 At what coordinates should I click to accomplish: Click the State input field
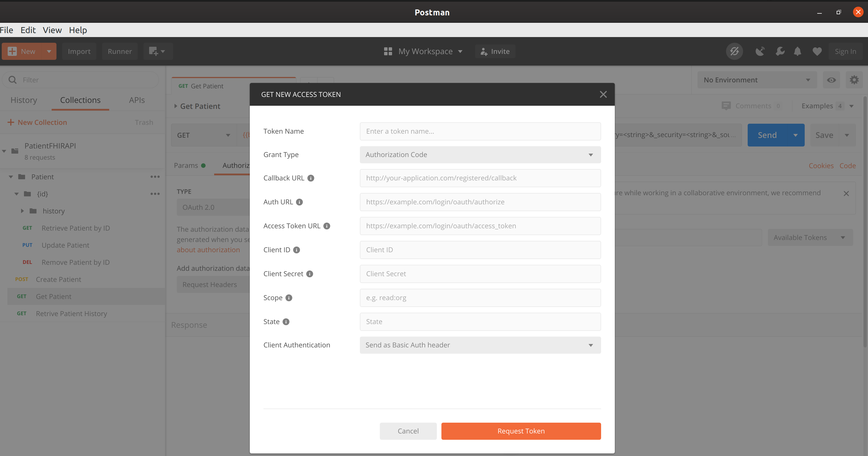tap(480, 322)
